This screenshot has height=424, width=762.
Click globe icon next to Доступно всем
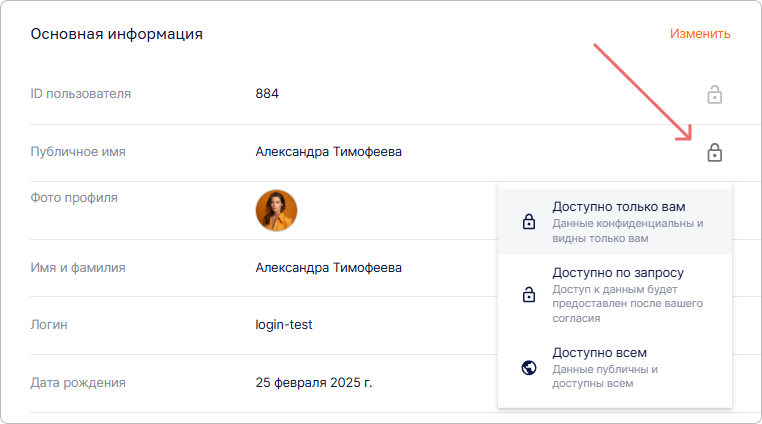[x=529, y=368]
